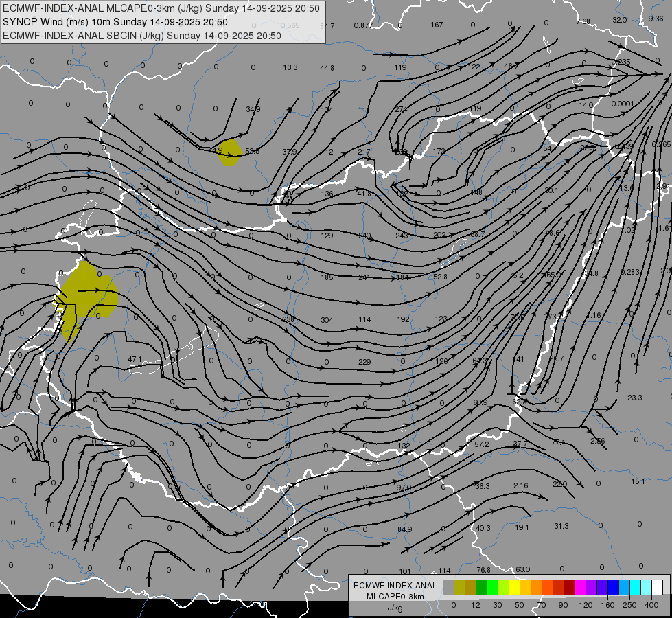Image resolution: width=672 pixels, height=618 pixels.
Task: Click the 'J/kg' unit label in the legend
Action: tap(395, 608)
